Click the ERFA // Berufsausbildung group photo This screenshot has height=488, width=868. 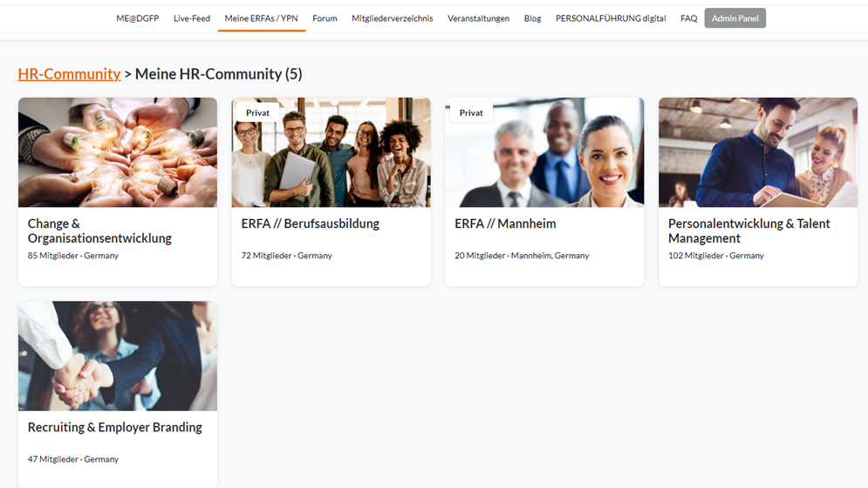(331, 152)
